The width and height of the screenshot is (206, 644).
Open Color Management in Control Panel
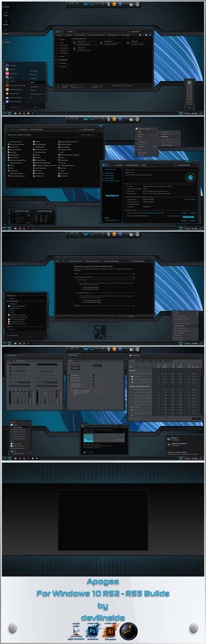40,144
